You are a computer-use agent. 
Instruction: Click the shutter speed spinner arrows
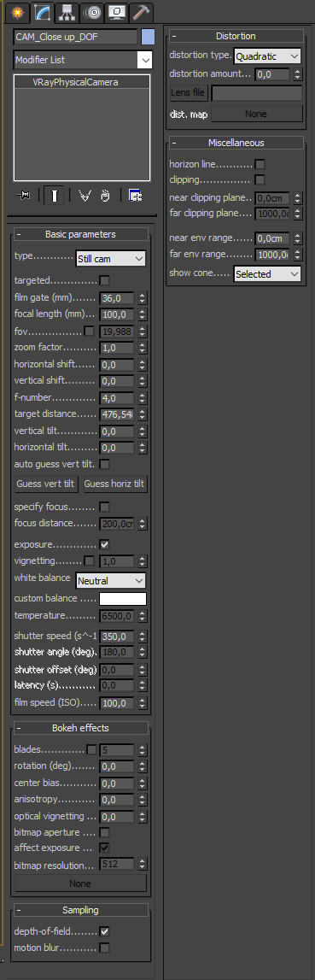click(143, 637)
